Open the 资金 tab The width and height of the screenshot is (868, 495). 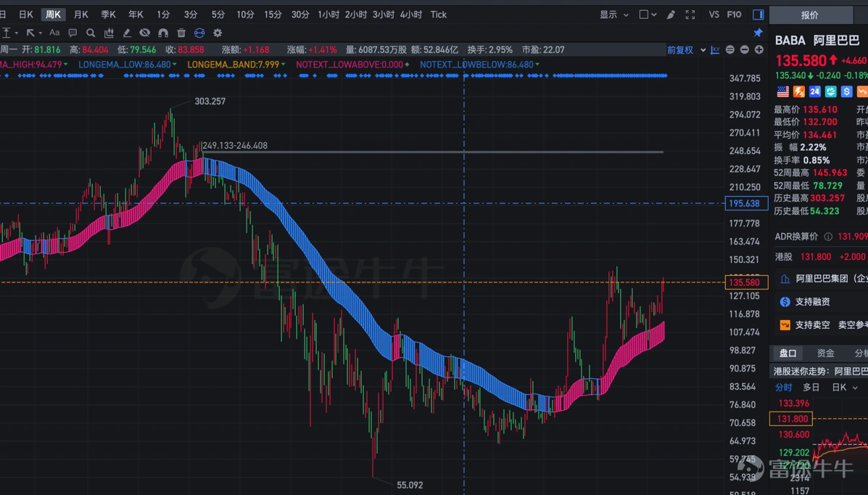click(x=825, y=353)
